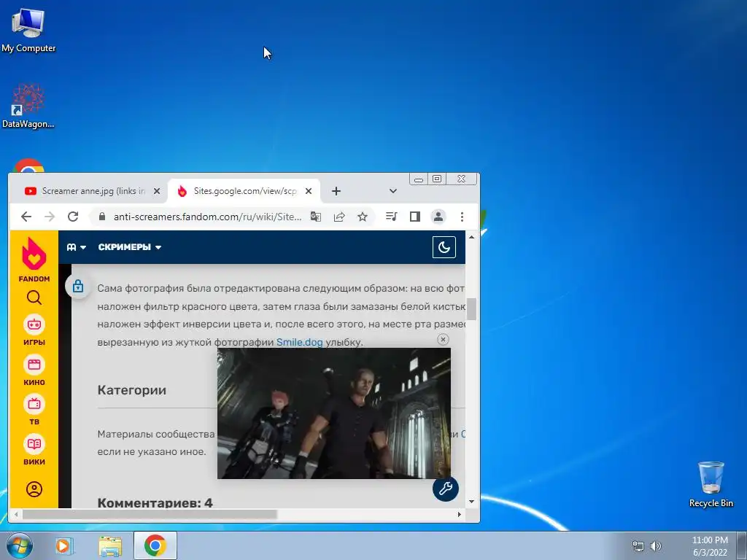Open the network tray icon
Screen dimensions: 747x560
[x=638, y=546]
